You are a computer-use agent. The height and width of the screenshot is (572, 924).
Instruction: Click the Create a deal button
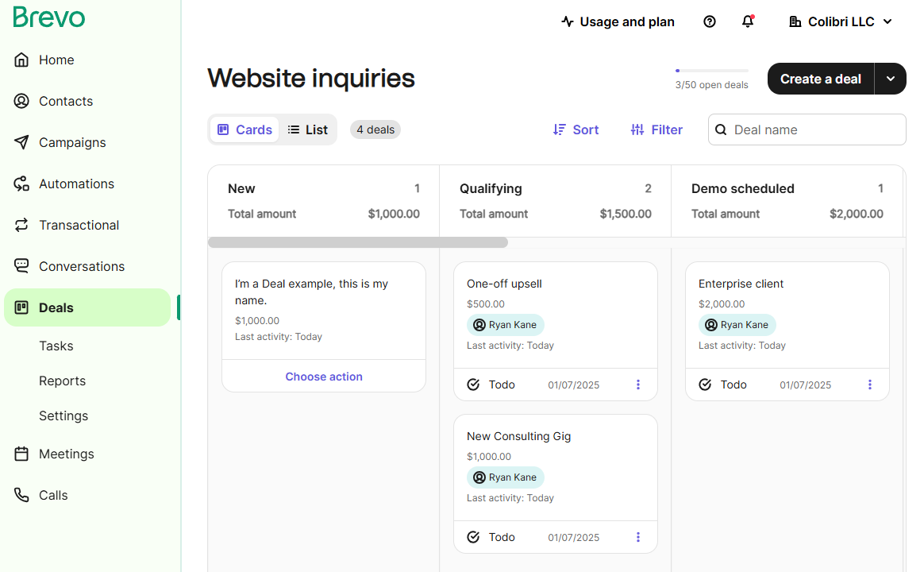(x=820, y=79)
